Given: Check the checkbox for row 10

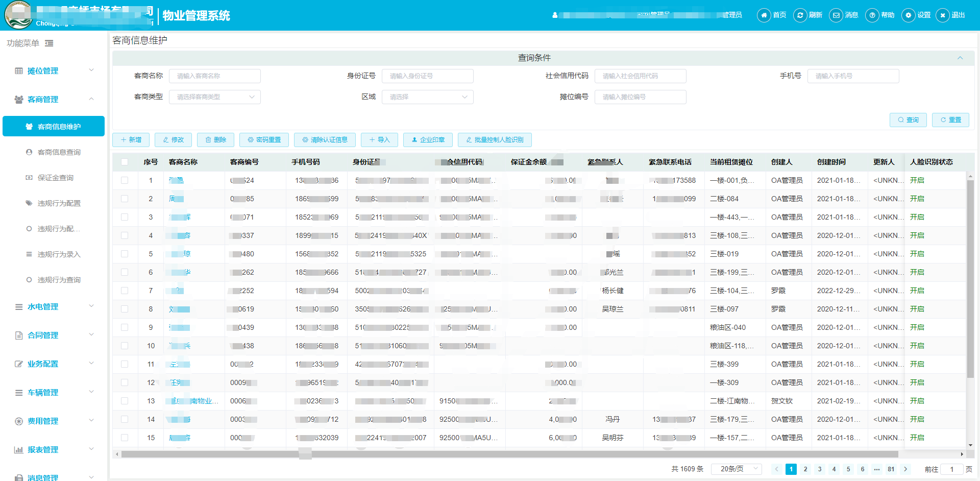Looking at the screenshot, I should [x=125, y=346].
